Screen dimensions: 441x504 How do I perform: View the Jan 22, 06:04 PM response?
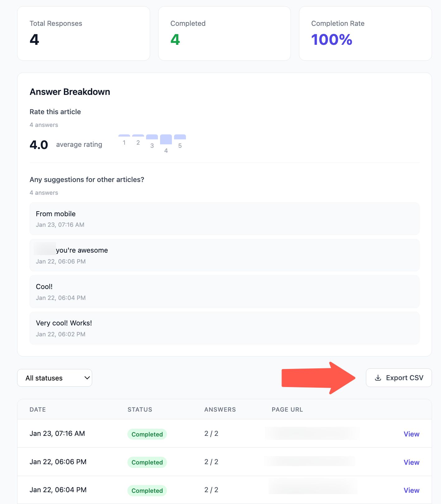(x=411, y=490)
